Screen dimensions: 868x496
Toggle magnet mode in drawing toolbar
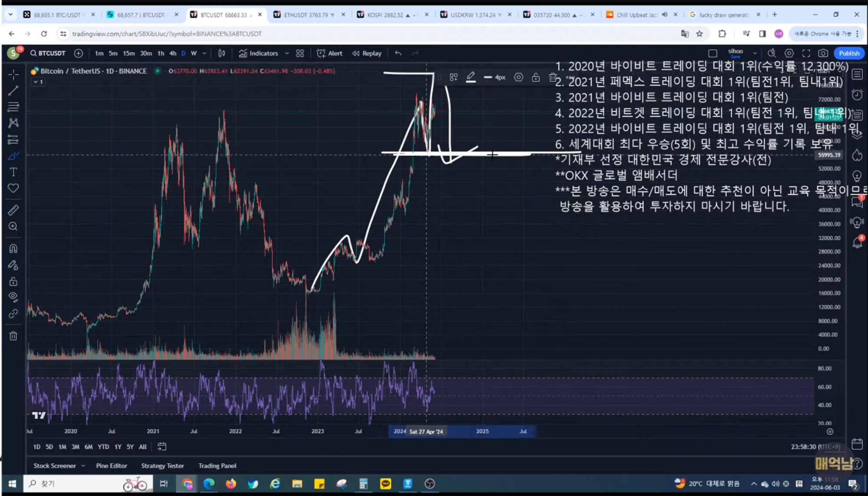(x=13, y=248)
